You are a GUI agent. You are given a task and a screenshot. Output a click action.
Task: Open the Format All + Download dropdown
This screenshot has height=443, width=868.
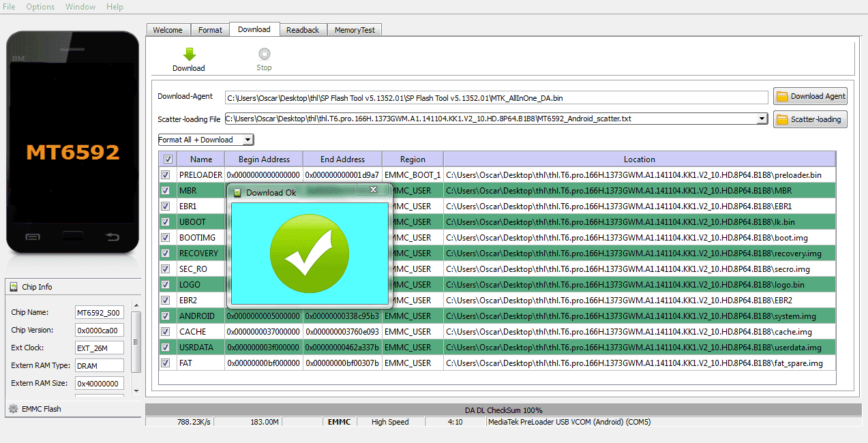click(248, 140)
